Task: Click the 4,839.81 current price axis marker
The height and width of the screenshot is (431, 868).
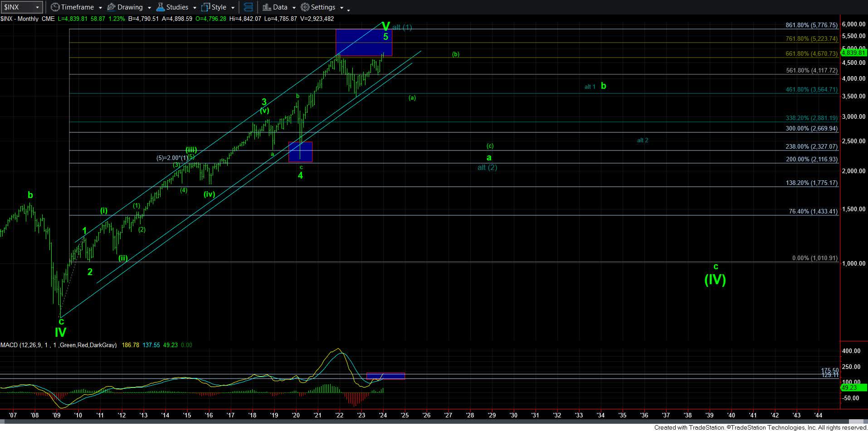Action: [x=853, y=53]
